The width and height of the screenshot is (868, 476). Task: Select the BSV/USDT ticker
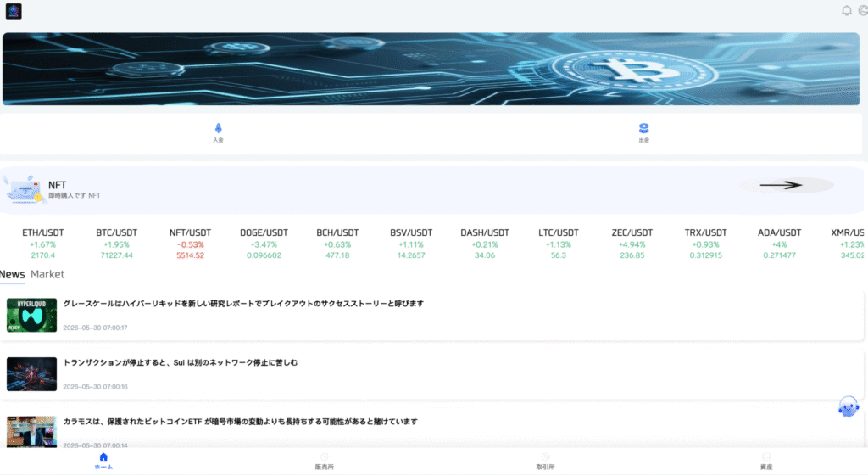point(411,244)
